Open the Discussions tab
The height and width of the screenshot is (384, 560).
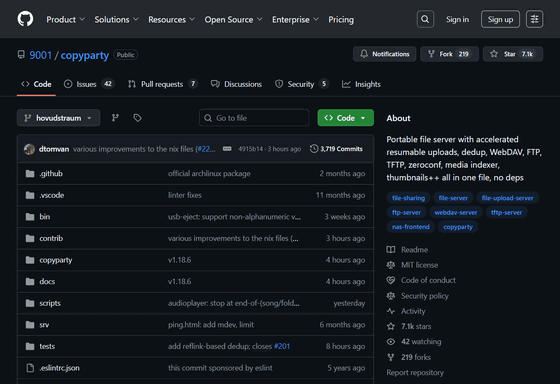pyautogui.click(x=236, y=84)
